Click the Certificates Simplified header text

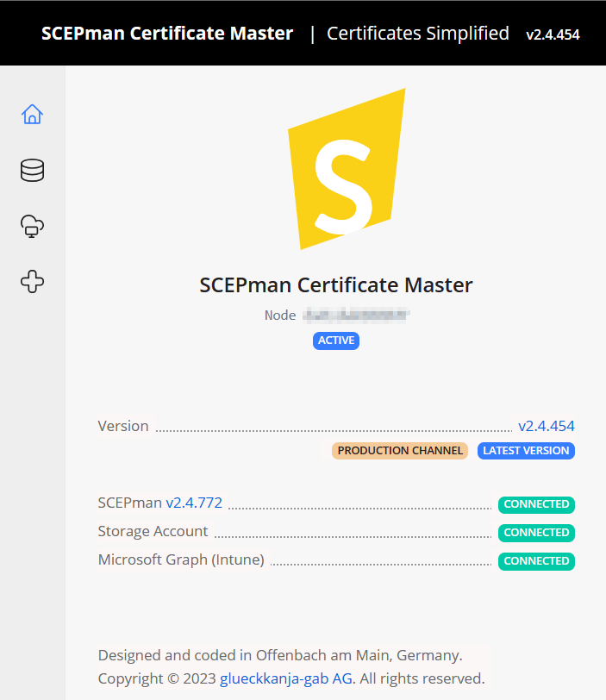click(418, 34)
